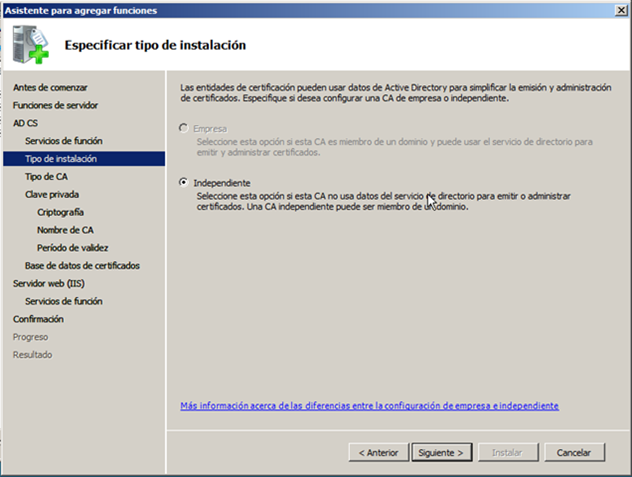This screenshot has width=632, height=477.
Task: Select the Independiente radio button
Action: pyautogui.click(x=182, y=183)
